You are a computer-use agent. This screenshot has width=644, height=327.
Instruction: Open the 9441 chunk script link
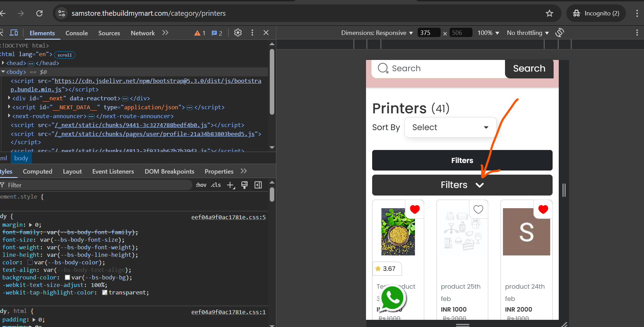coord(131,125)
